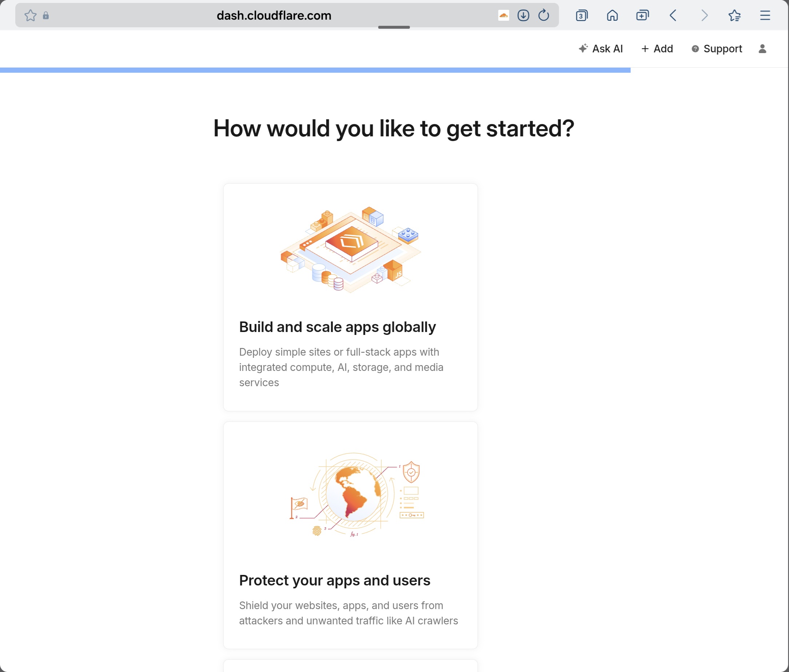Click the Cloudflare extension icon in address bar
The width and height of the screenshot is (789, 672).
(503, 16)
